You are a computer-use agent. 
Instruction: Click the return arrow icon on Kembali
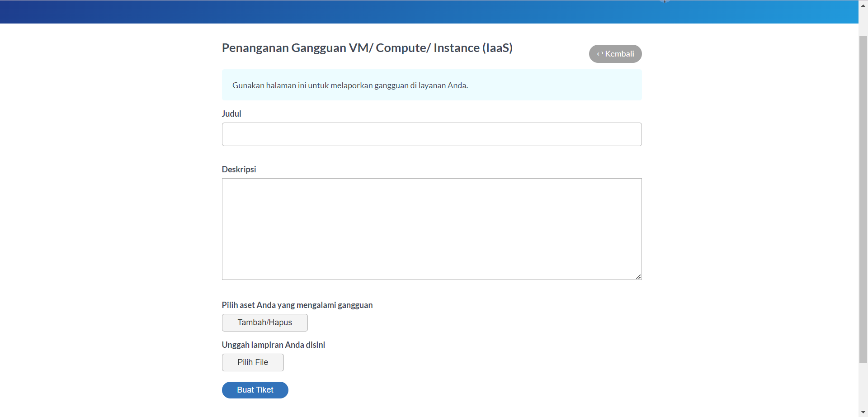click(600, 54)
